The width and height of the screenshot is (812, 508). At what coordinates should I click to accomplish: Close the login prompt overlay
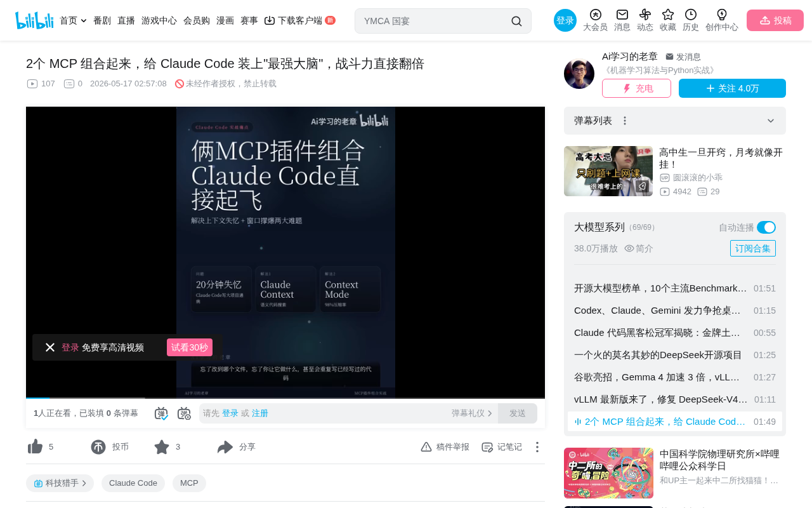pos(50,347)
